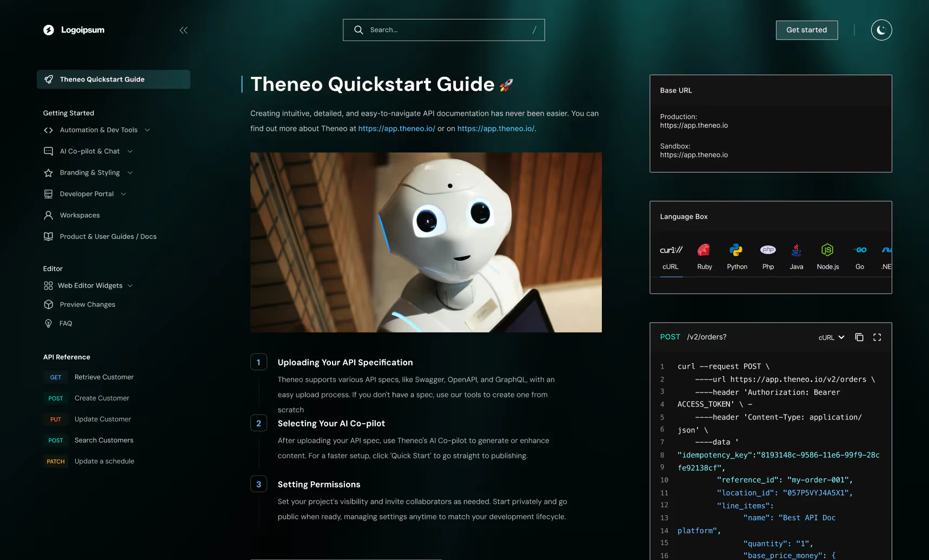
Task: Expand the code sample to fullscreen
Action: click(x=877, y=337)
